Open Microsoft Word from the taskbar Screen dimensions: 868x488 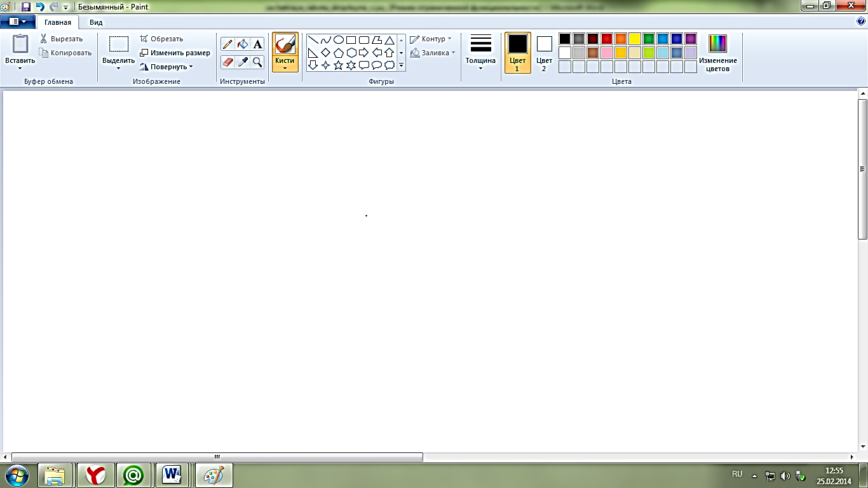click(x=172, y=475)
